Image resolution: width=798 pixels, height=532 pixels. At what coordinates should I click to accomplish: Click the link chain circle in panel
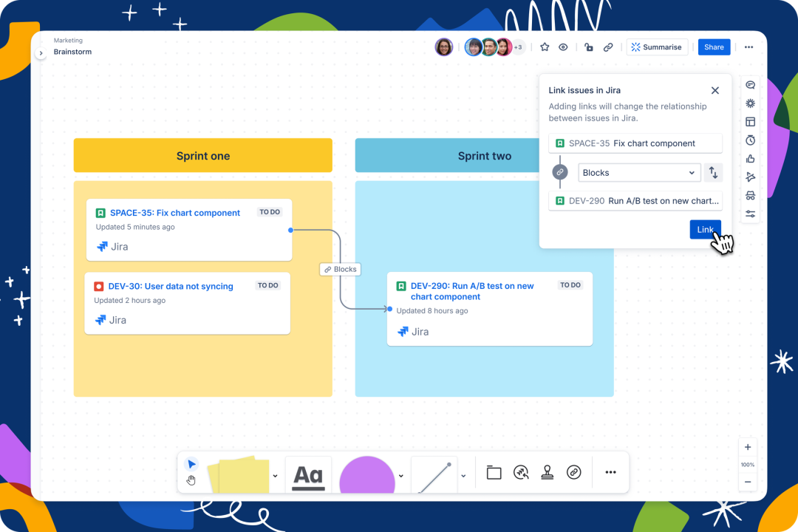click(560, 172)
